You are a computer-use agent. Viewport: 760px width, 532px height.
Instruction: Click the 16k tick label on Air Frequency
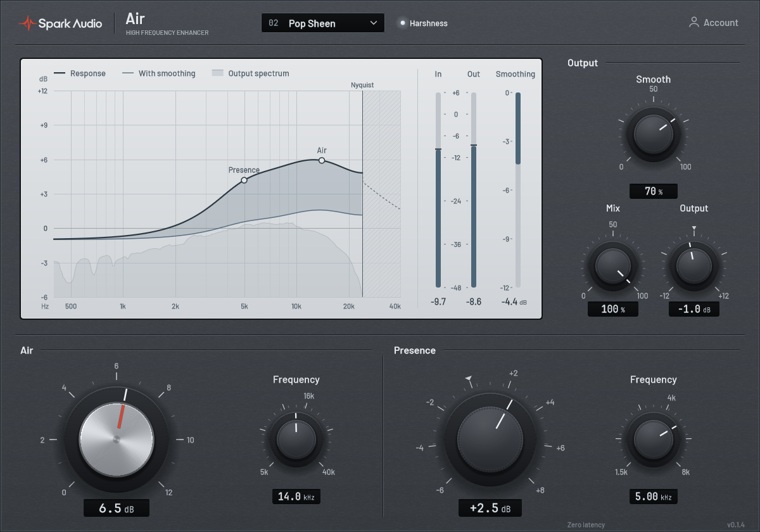point(309,396)
